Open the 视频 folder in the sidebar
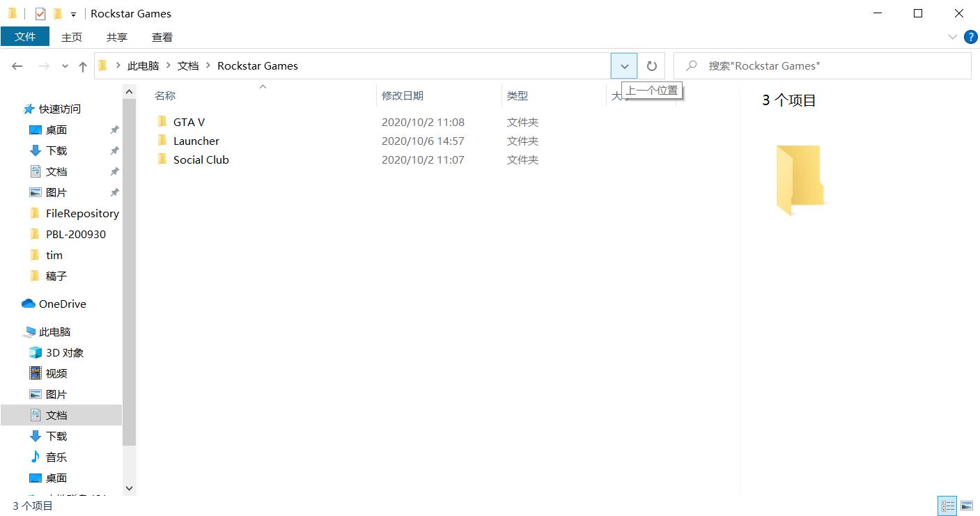 point(48,374)
